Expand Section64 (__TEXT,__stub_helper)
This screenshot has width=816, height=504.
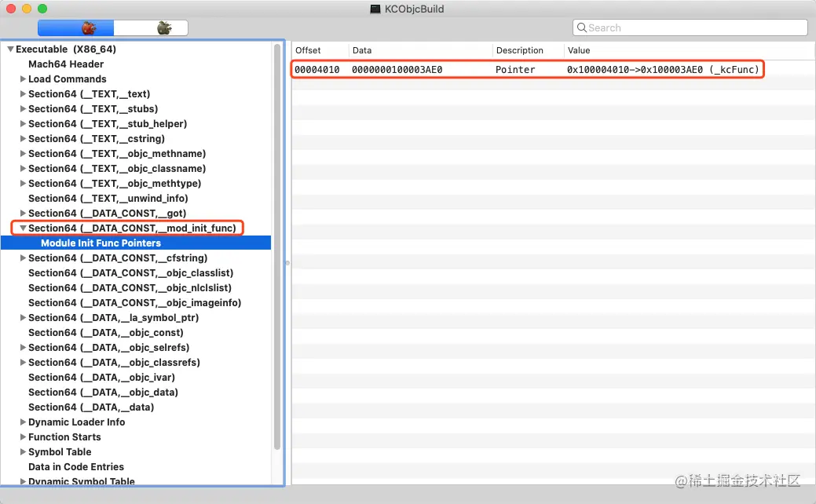[23, 123]
